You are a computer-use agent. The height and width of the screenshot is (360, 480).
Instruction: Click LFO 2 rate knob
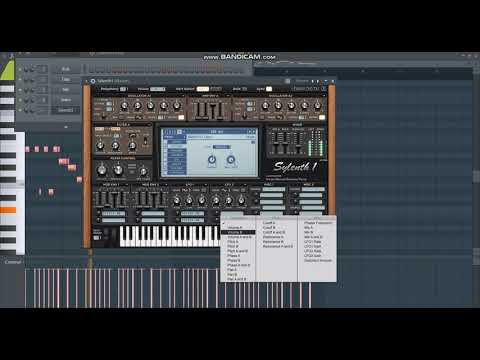[216, 200]
